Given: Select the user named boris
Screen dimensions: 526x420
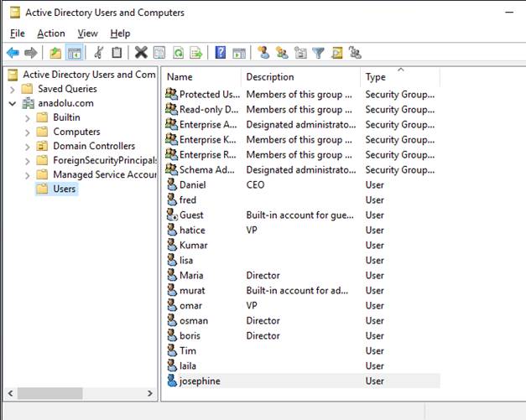Looking at the screenshot, I should (x=190, y=335).
